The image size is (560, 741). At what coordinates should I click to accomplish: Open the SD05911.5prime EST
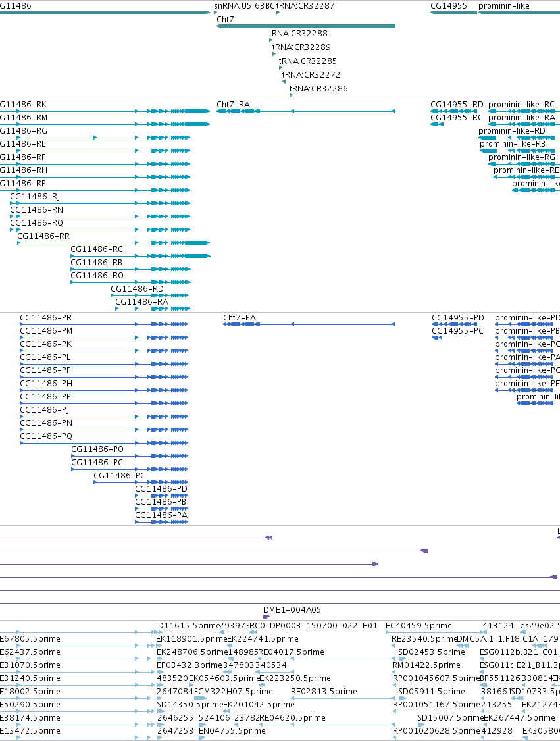pos(432,692)
